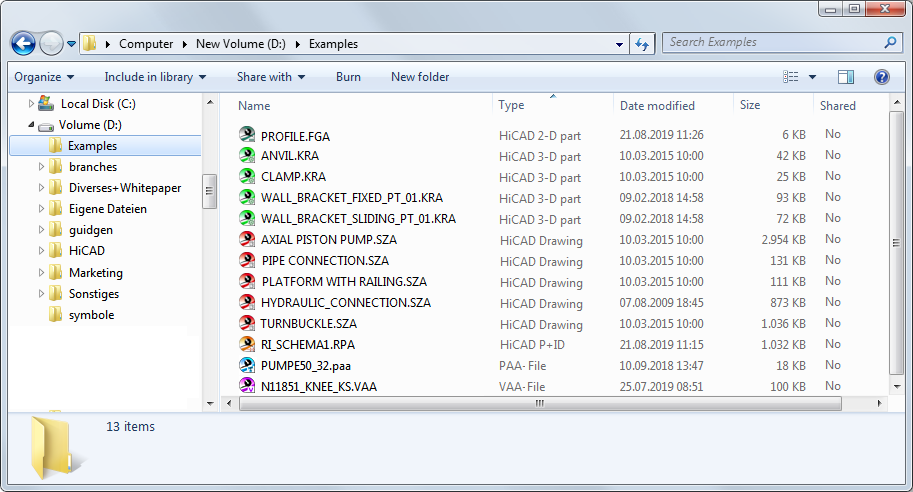Expand the Local Disk (C:) node
This screenshot has width=913, height=492.
31,104
